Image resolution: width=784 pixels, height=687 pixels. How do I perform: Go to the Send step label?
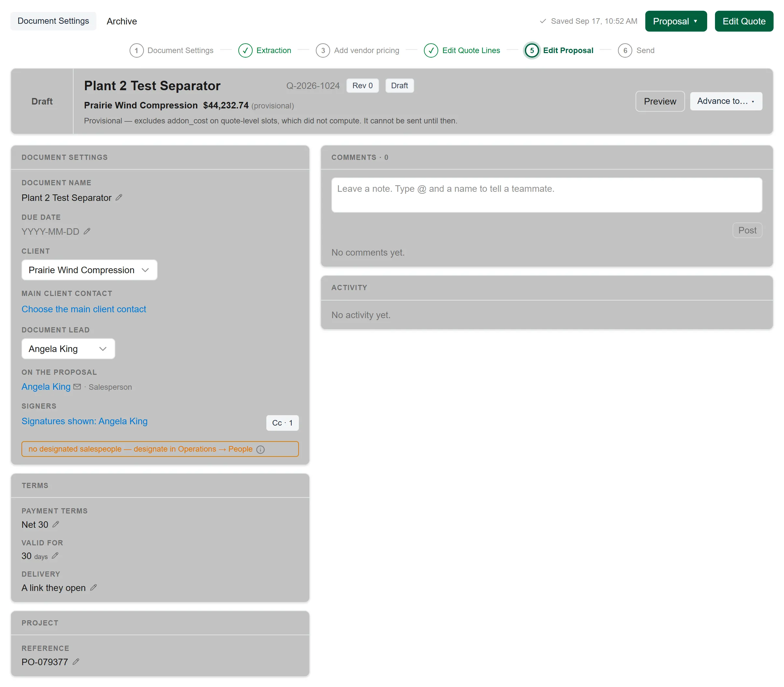click(x=645, y=50)
